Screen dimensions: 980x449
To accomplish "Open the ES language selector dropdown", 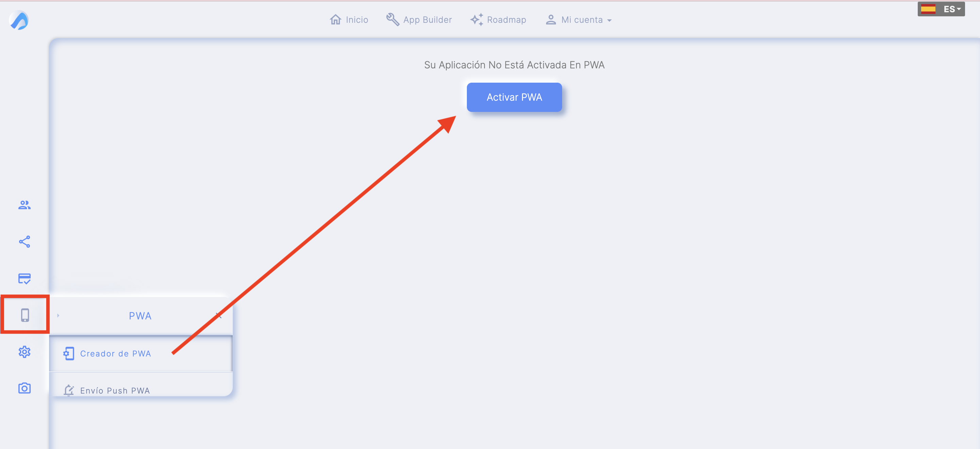I will click(941, 9).
